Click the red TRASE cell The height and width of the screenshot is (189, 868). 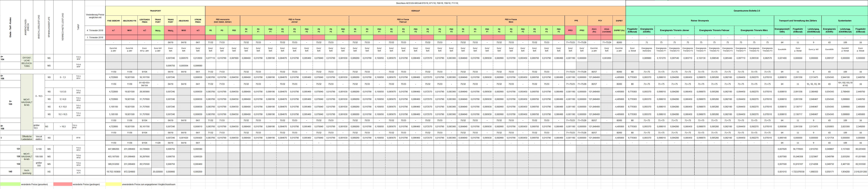pos(170,30)
